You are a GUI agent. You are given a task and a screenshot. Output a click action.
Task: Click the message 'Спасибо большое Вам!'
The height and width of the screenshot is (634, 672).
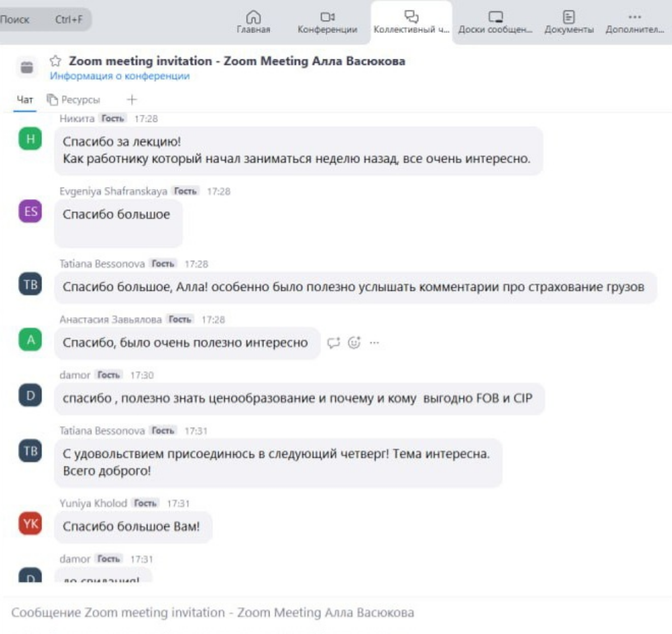coord(133,527)
